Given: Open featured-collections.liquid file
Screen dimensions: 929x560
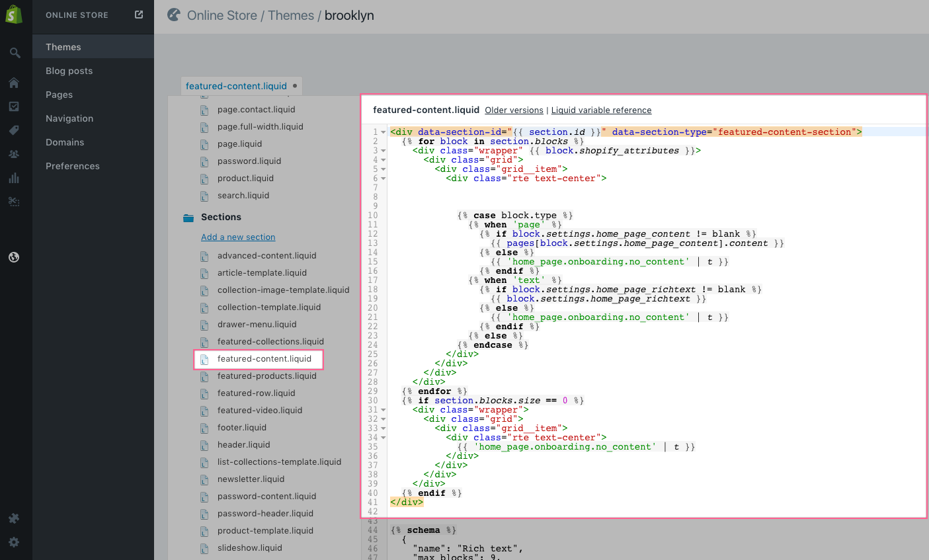Looking at the screenshot, I should pyautogui.click(x=270, y=342).
